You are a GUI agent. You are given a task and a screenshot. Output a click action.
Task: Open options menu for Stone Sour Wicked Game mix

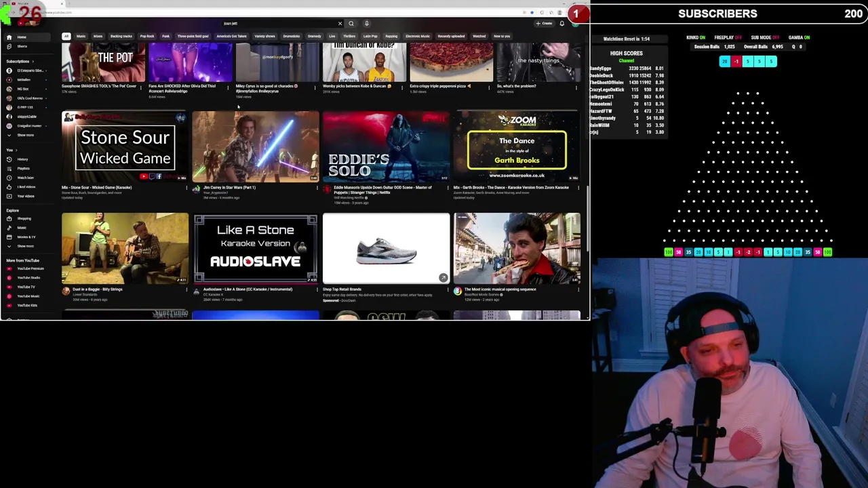[x=186, y=188]
